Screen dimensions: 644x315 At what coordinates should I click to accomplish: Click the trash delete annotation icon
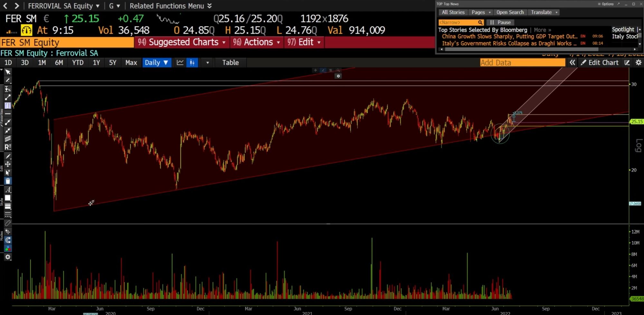click(8, 181)
